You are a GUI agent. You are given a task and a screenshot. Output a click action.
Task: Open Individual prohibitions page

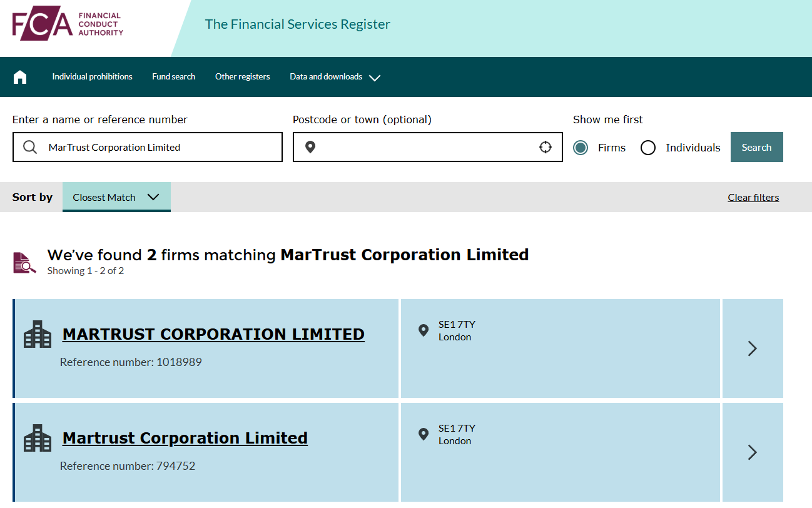click(x=92, y=77)
